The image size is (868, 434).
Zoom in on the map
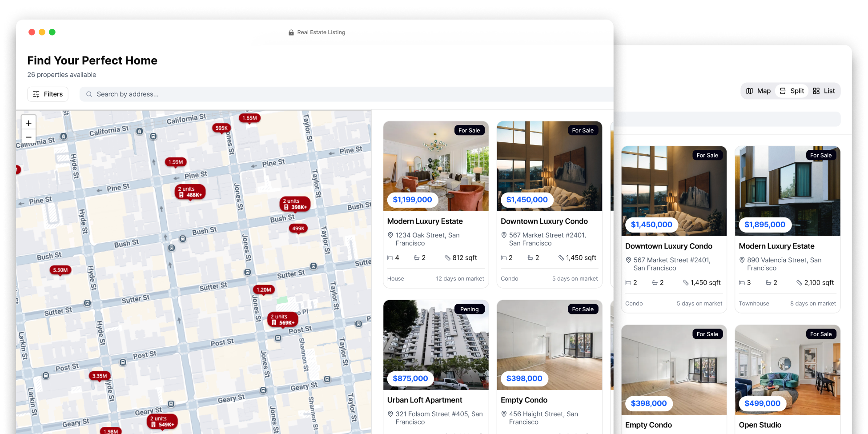28,123
